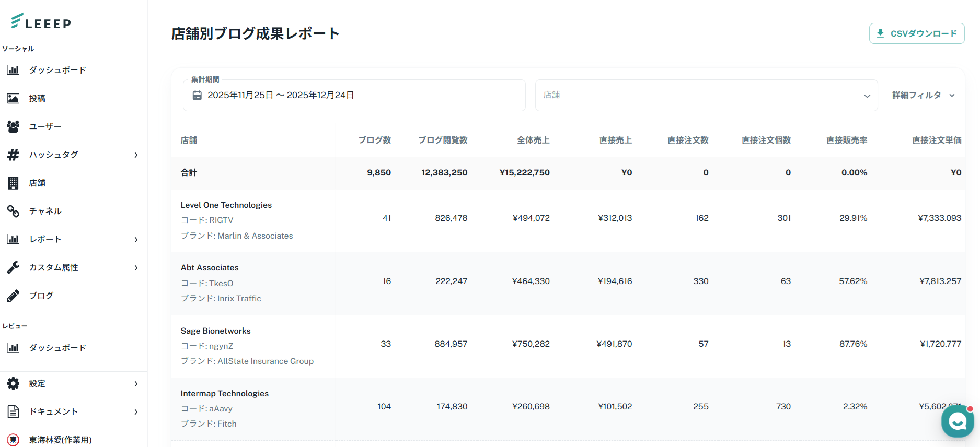Open ユーザー via the people icon
The height and width of the screenshot is (447, 980).
coord(13,126)
